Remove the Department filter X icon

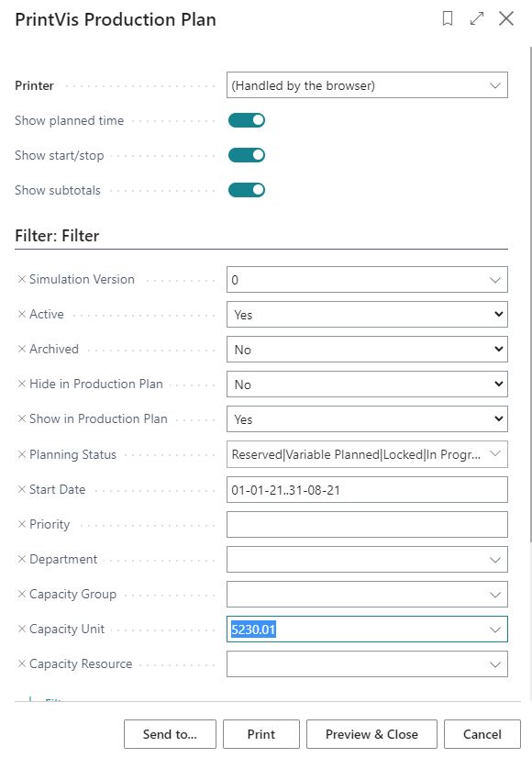click(22, 559)
